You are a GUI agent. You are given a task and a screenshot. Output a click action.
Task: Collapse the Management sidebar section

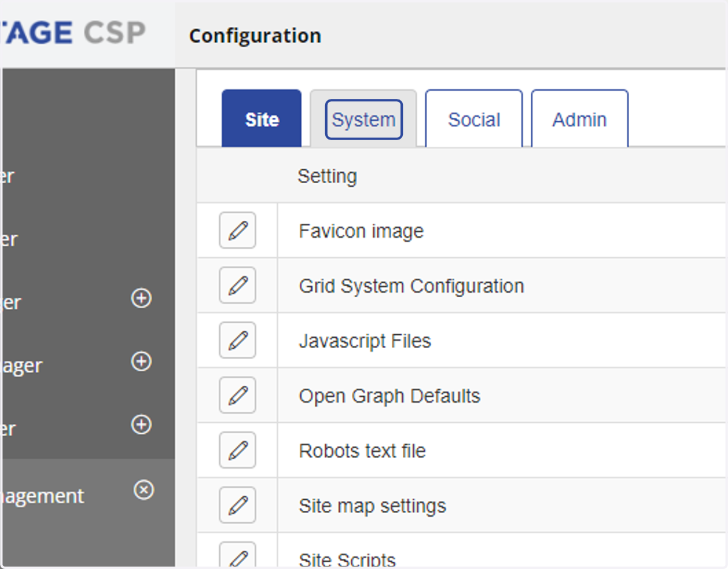click(144, 490)
